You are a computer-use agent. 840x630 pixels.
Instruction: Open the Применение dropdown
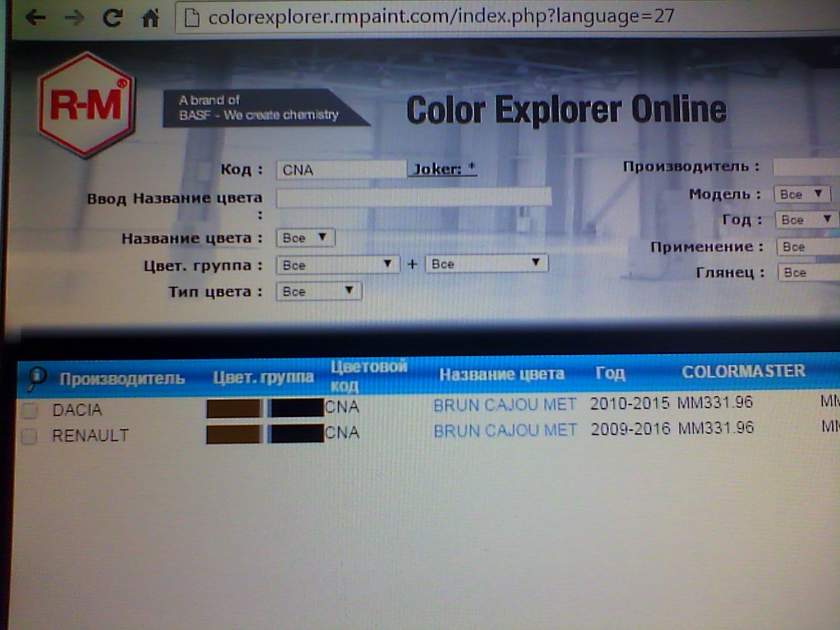[x=808, y=247]
